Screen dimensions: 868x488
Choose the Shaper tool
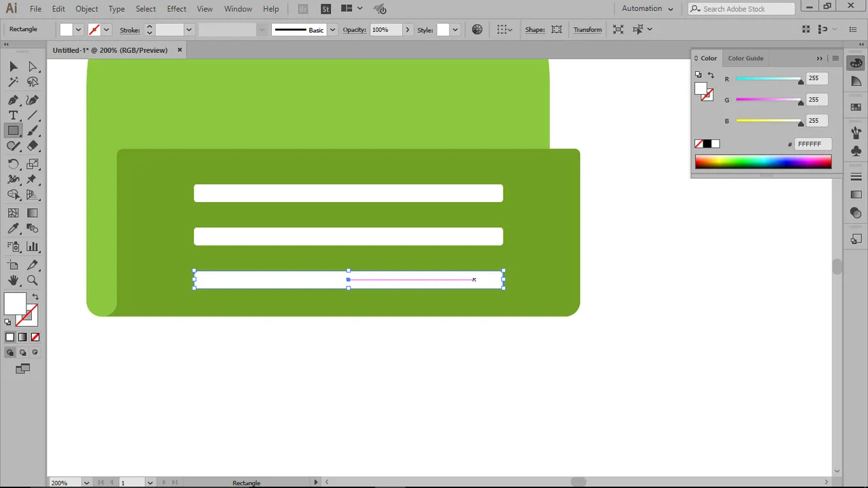click(x=13, y=146)
